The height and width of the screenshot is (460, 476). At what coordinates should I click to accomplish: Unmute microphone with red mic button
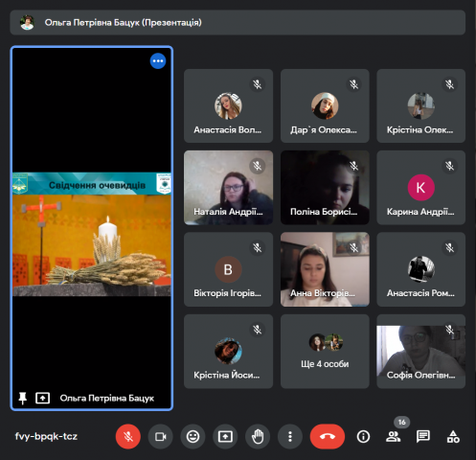128,436
